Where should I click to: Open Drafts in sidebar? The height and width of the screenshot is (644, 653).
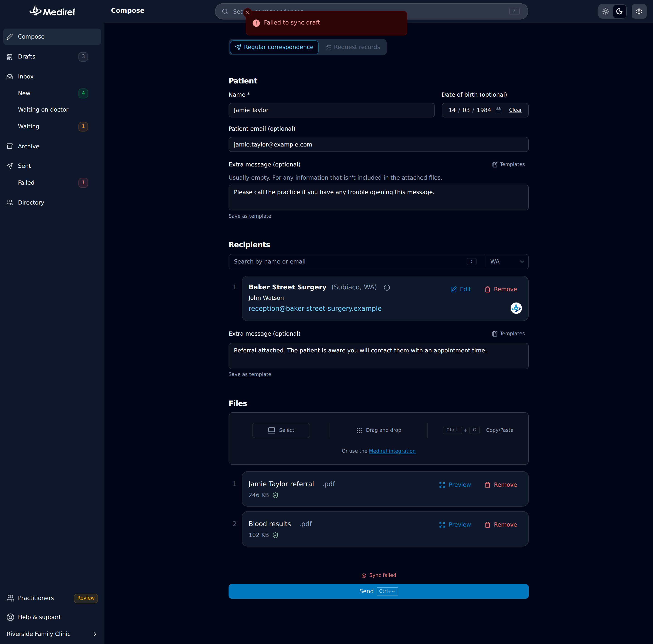(52, 56)
